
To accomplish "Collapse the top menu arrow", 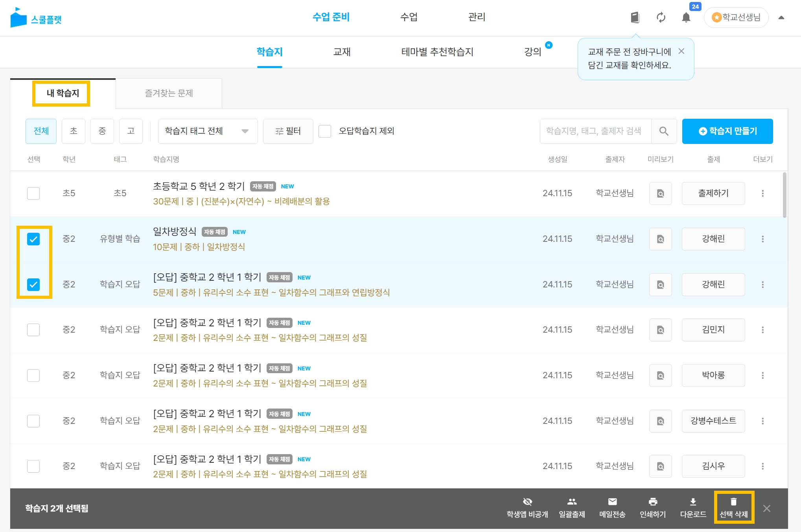I will coord(781,18).
